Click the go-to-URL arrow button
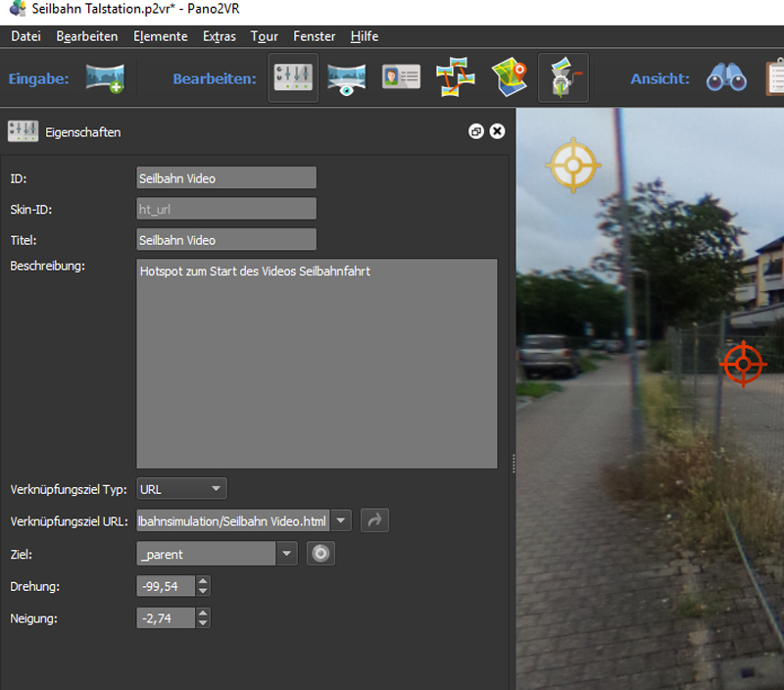The width and height of the screenshot is (784, 690). (x=374, y=520)
